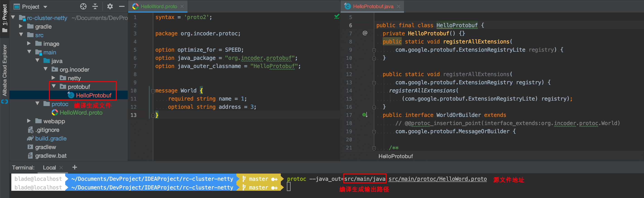
Task: Select HelloWord.proto in the project tree
Action: (x=81, y=113)
